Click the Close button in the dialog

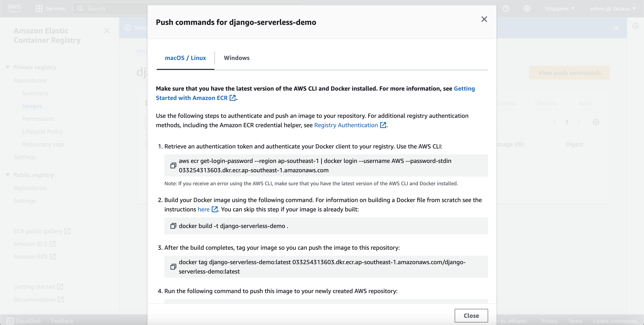click(471, 315)
